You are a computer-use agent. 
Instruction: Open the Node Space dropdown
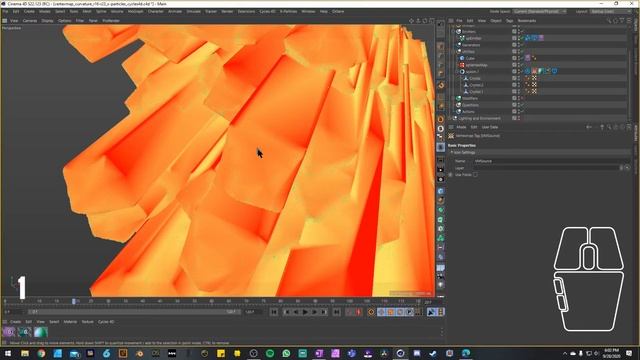tap(540, 11)
